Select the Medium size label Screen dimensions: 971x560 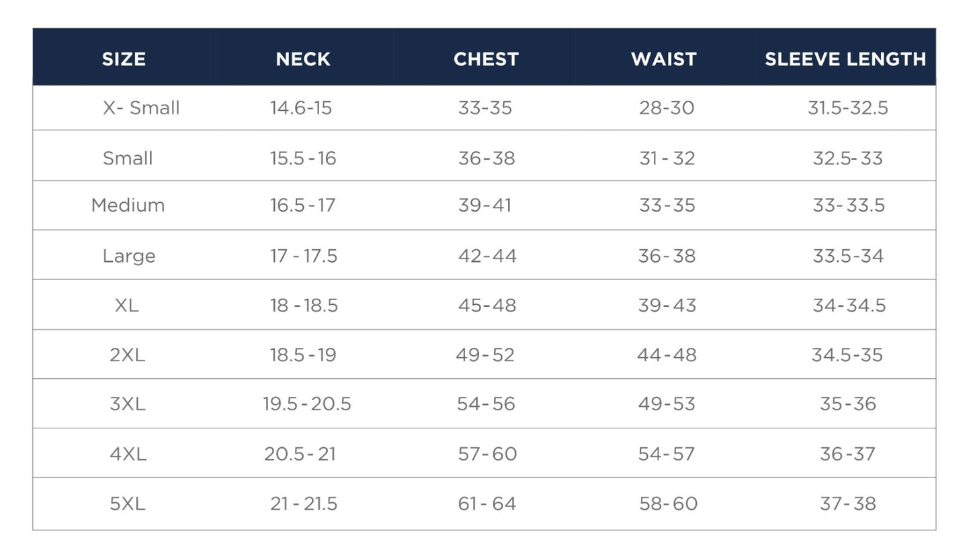click(128, 205)
